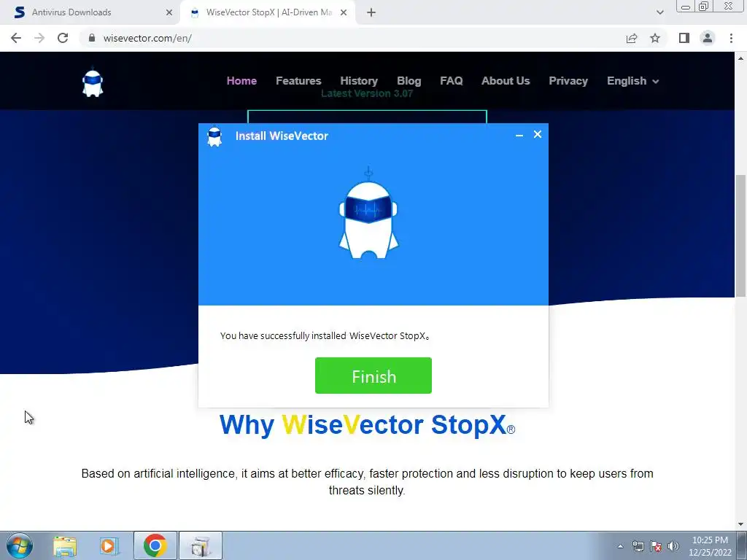Open the History nav link
The width and height of the screenshot is (747, 560).
click(359, 81)
